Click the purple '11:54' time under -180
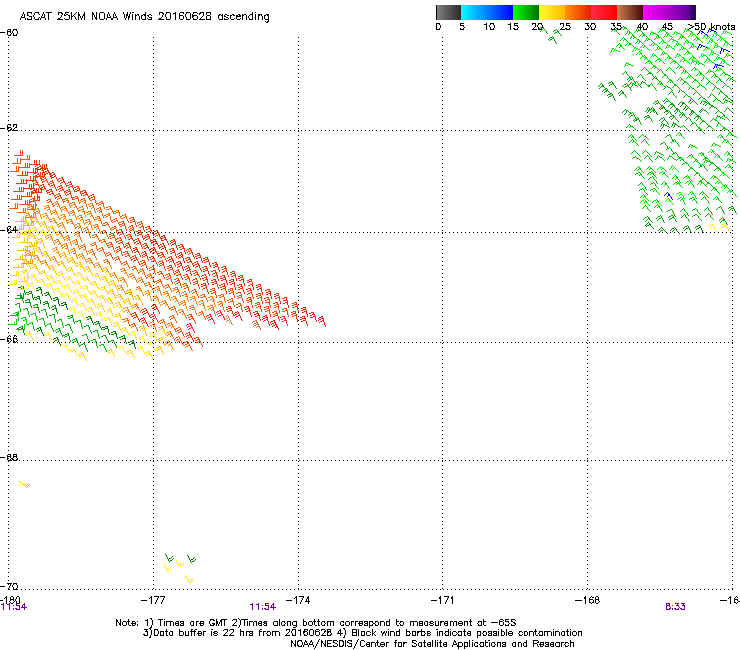The width and height of the screenshot is (740, 650). point(14,607)
